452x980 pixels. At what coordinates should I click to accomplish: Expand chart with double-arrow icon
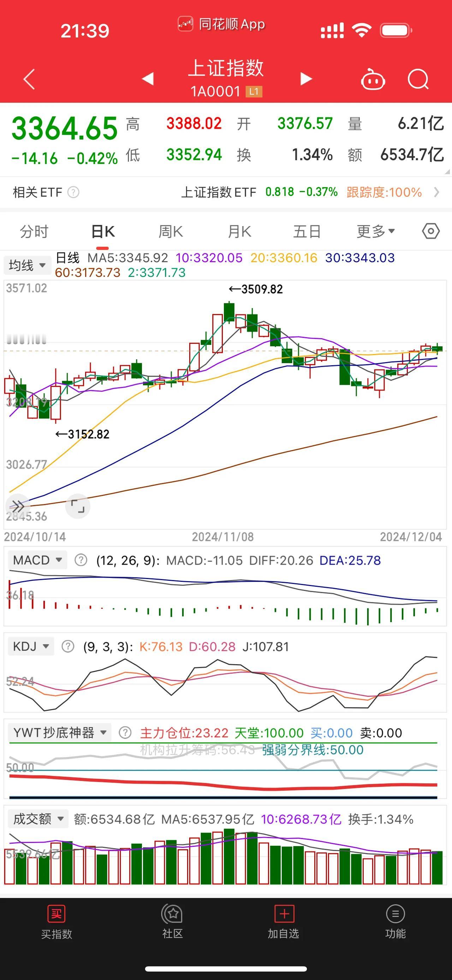point(18,506)
